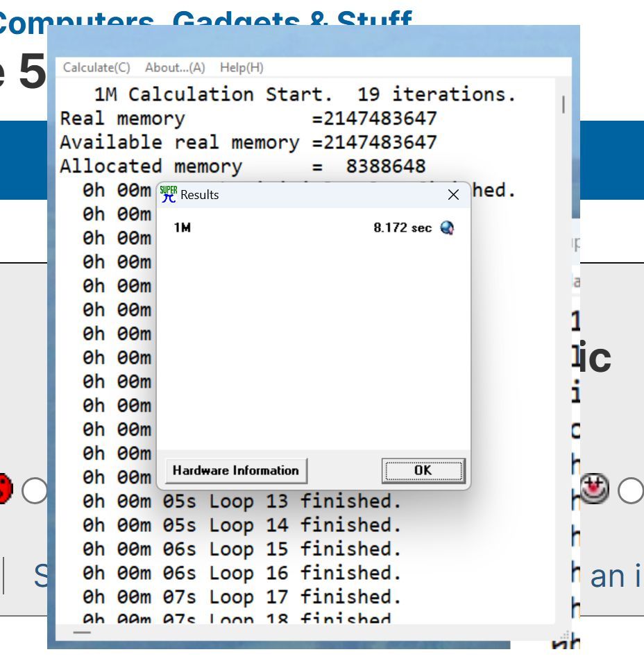Click the Super PI vertical scrollbar thumb

563,105
